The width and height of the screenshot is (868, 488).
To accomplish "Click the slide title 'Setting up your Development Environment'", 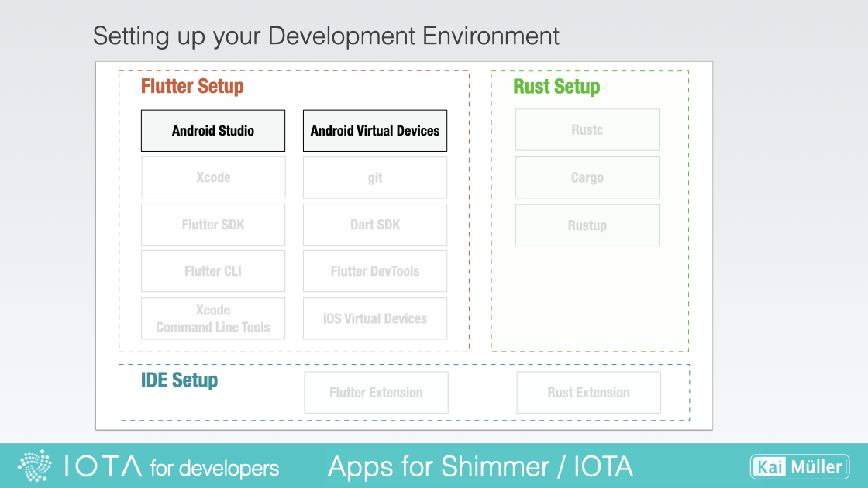I will pyautogui.click(x=326, y=36).
